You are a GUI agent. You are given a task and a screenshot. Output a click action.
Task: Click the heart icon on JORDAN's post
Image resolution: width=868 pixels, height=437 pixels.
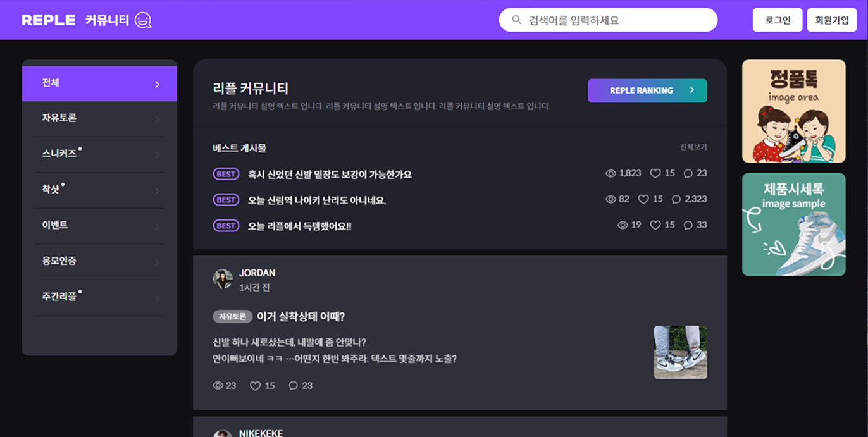(x=255, y=386)
